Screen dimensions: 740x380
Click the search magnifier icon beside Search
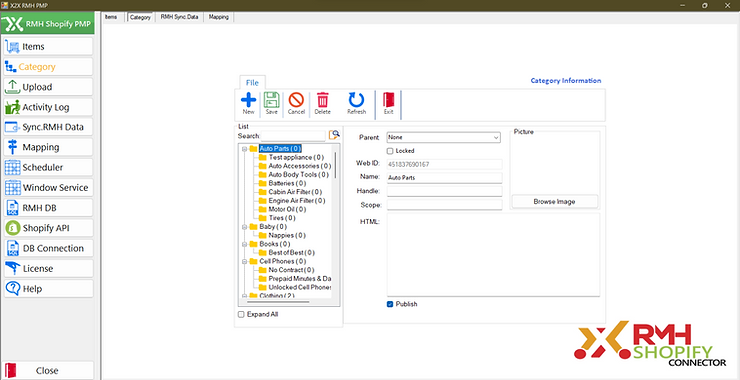[x=334, y=135]
